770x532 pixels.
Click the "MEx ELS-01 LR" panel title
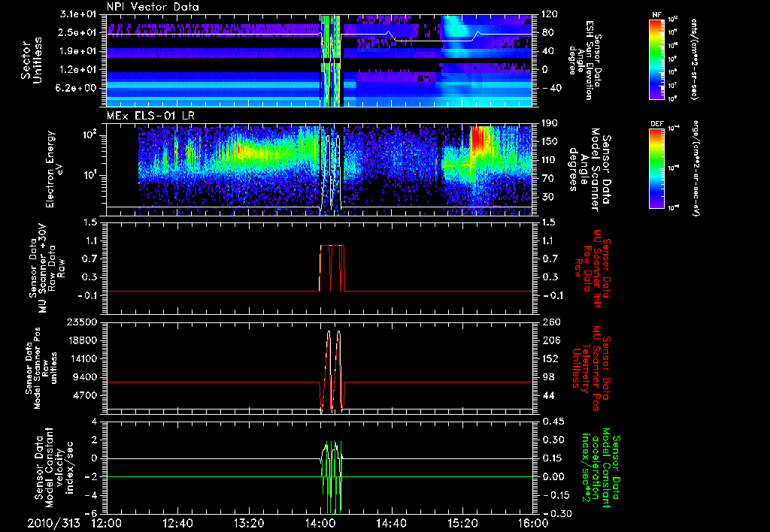click(149, 116)
